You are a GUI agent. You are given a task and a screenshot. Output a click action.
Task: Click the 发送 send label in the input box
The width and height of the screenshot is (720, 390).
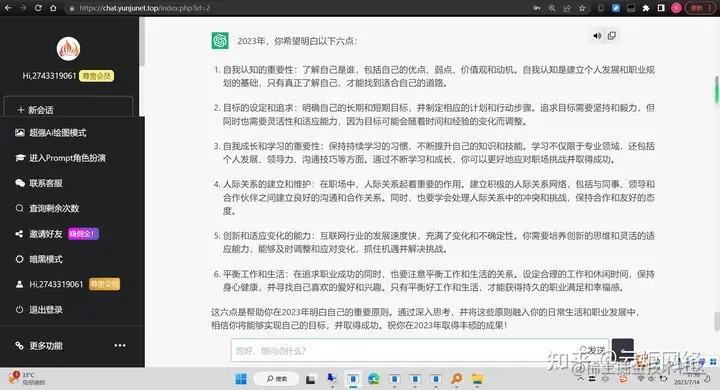point(592,350)
